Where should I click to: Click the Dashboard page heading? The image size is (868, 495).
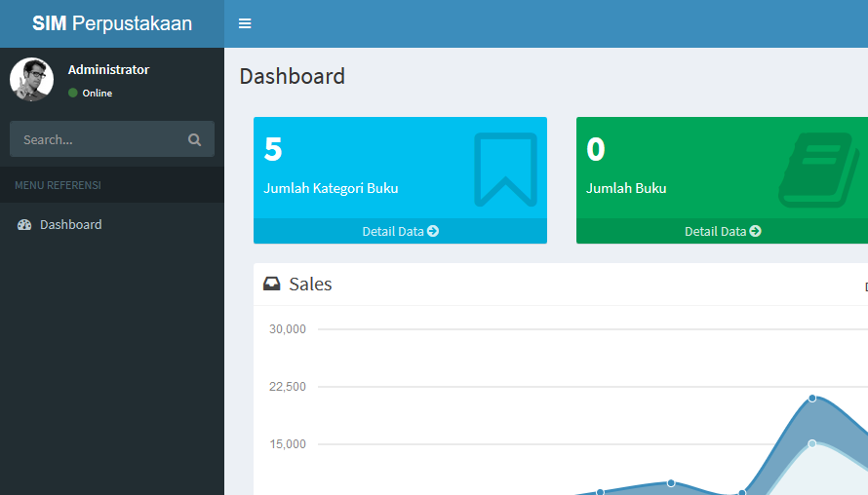coord(293,76)
